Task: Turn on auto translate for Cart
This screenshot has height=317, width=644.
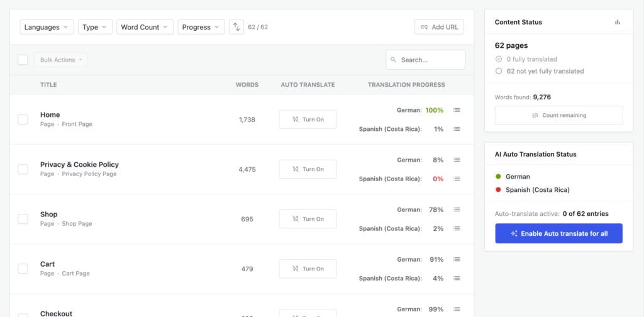Action: pyautogui.click(x=308, y=269)
